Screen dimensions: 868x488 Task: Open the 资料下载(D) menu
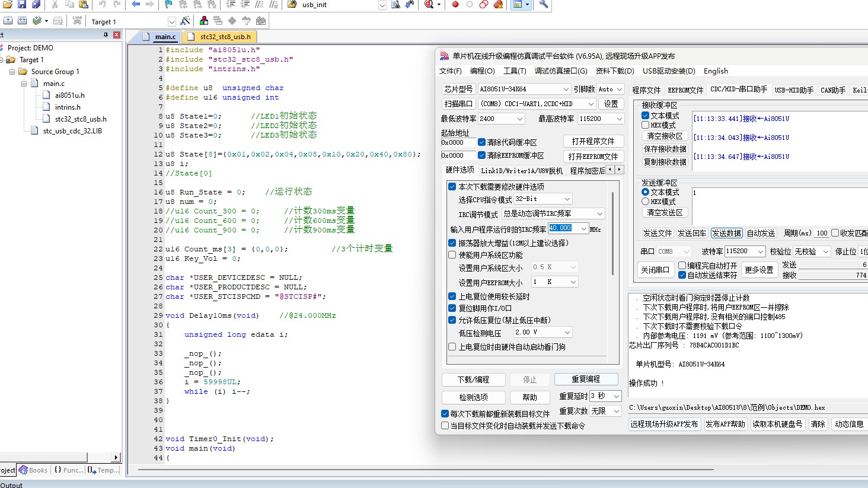(615, 71)
